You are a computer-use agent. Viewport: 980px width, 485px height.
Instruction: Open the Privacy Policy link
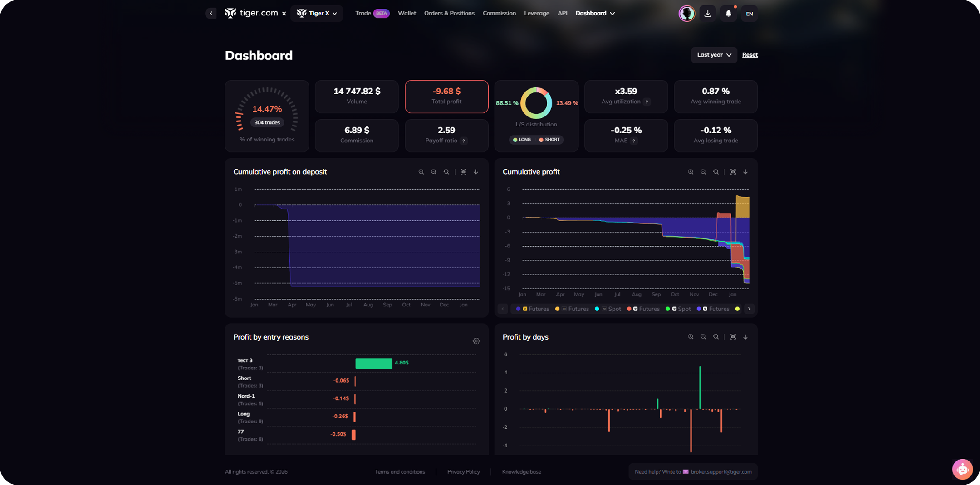tap(463, 472)
